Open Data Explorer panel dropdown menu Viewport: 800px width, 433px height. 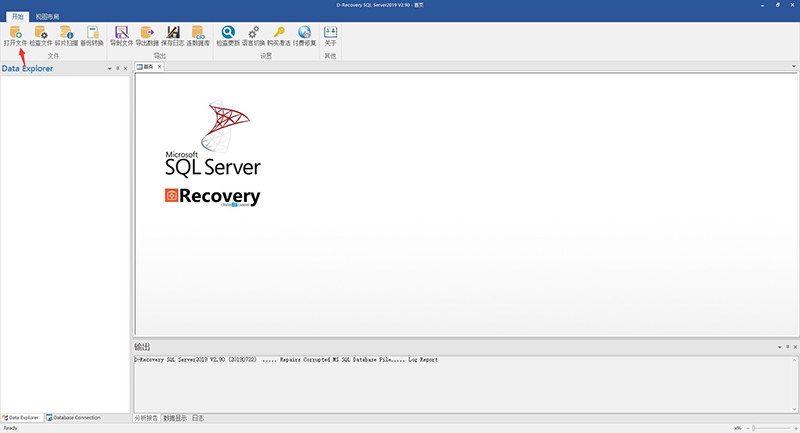point(110,68)
